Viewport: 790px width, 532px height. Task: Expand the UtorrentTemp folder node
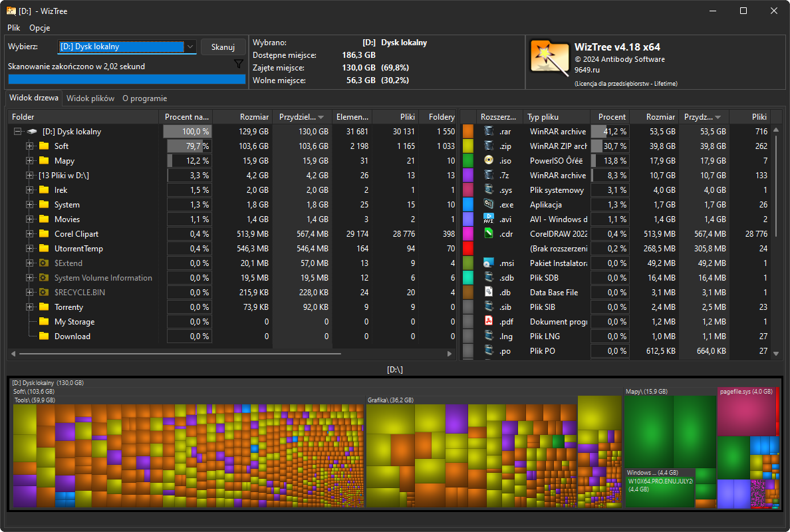[x=30, y=248]
